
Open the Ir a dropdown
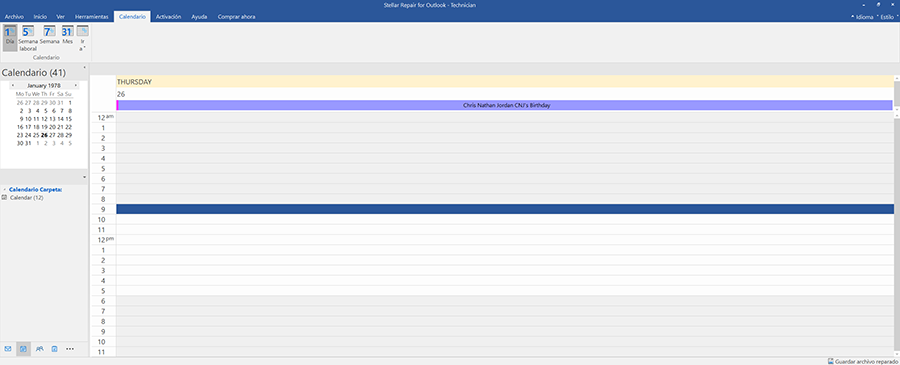tap(83, 38)
